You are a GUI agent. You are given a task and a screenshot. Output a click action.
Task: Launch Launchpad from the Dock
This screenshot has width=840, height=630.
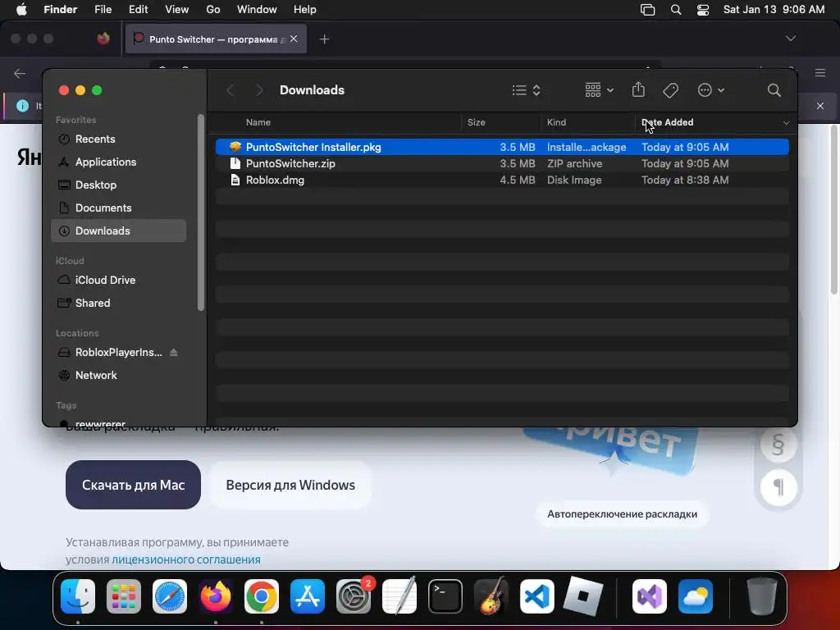click(x=124, y=596)
